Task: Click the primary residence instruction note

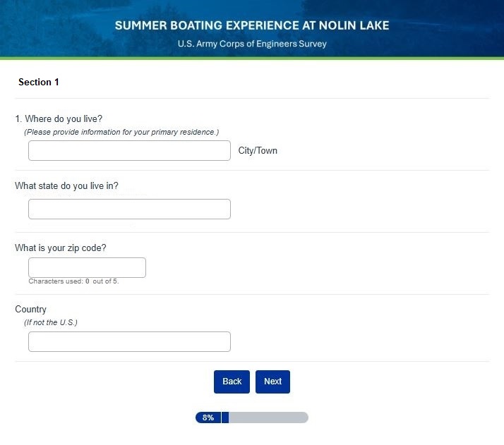Action: [121, 132]
